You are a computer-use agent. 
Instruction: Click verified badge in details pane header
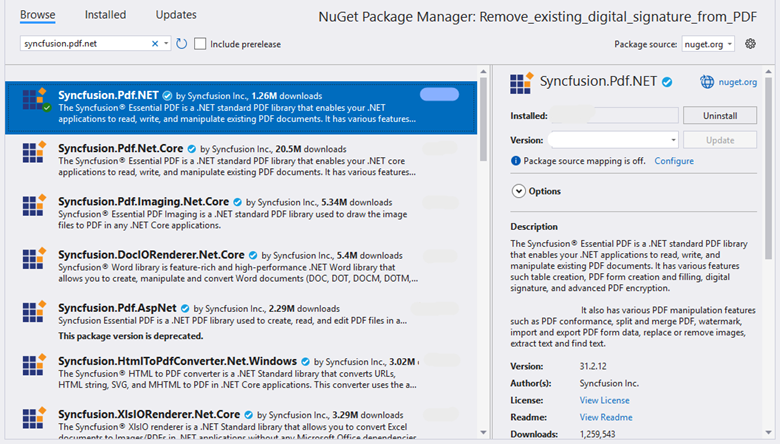tap(667, 82)
